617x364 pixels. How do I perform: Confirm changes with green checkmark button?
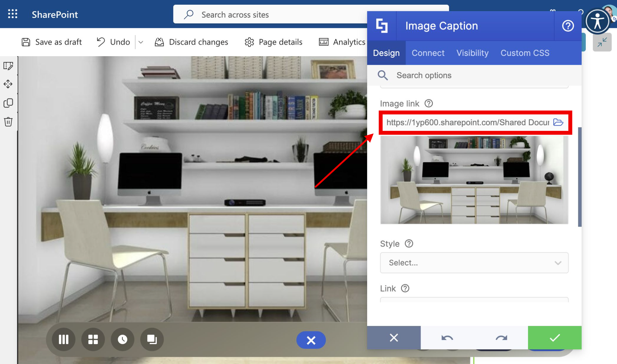tap(555, 338)
